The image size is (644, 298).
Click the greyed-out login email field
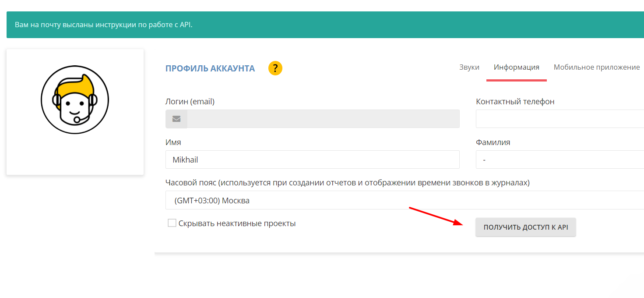tap(323, 119)
